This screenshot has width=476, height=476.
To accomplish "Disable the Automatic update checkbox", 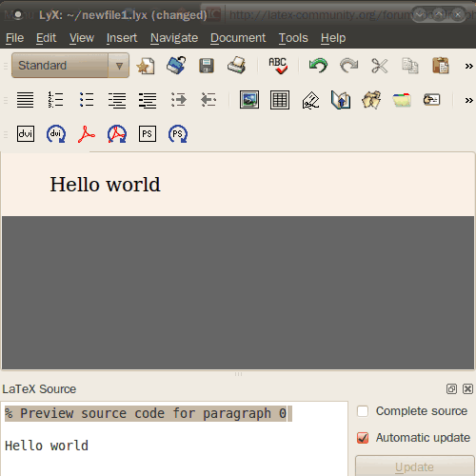I will 363,438.
